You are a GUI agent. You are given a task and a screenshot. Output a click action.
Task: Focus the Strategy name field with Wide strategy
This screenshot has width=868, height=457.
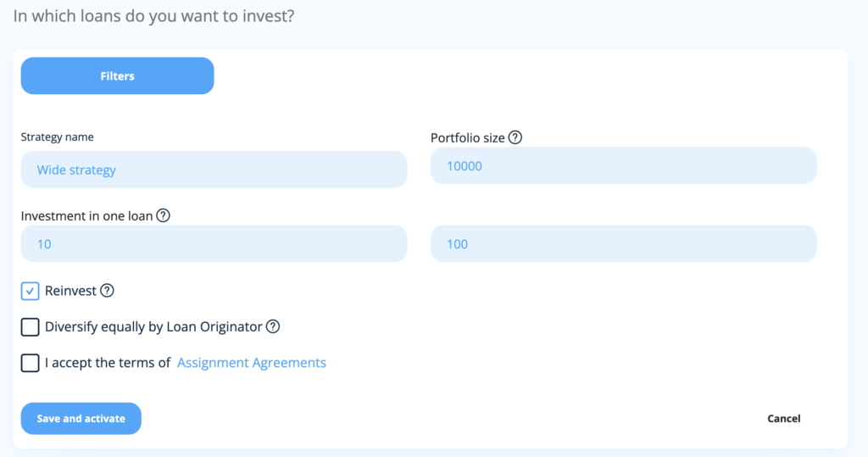pos(214,170)
